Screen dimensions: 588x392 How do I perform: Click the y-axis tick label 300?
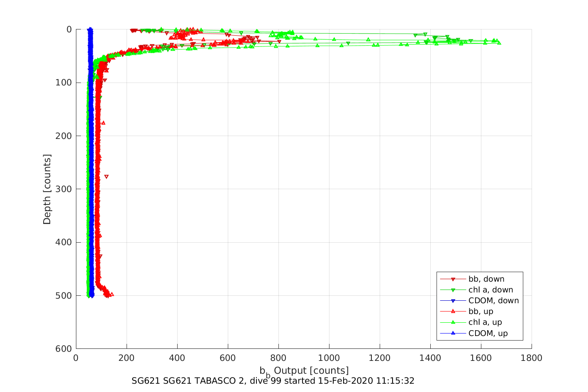pos(63,189)
